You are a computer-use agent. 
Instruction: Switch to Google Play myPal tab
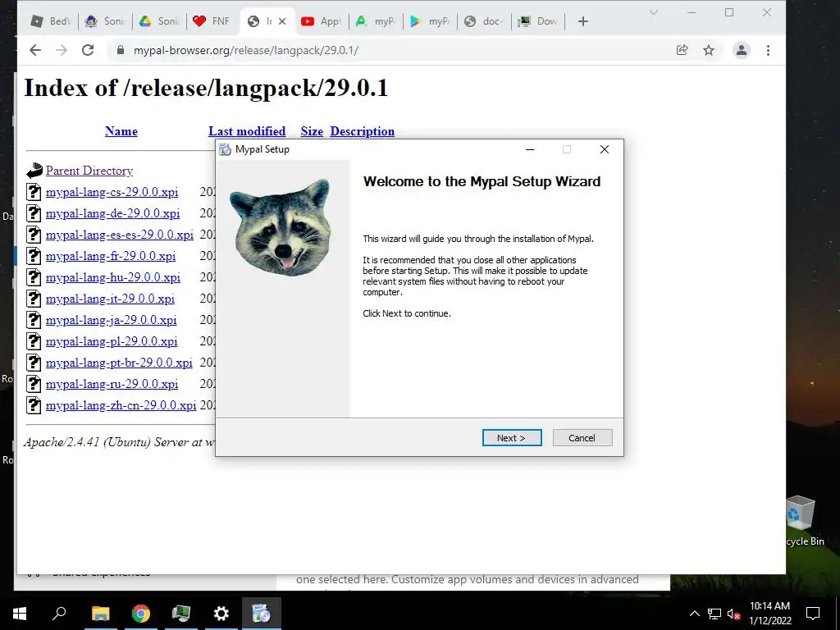click(x=430, y=21)
